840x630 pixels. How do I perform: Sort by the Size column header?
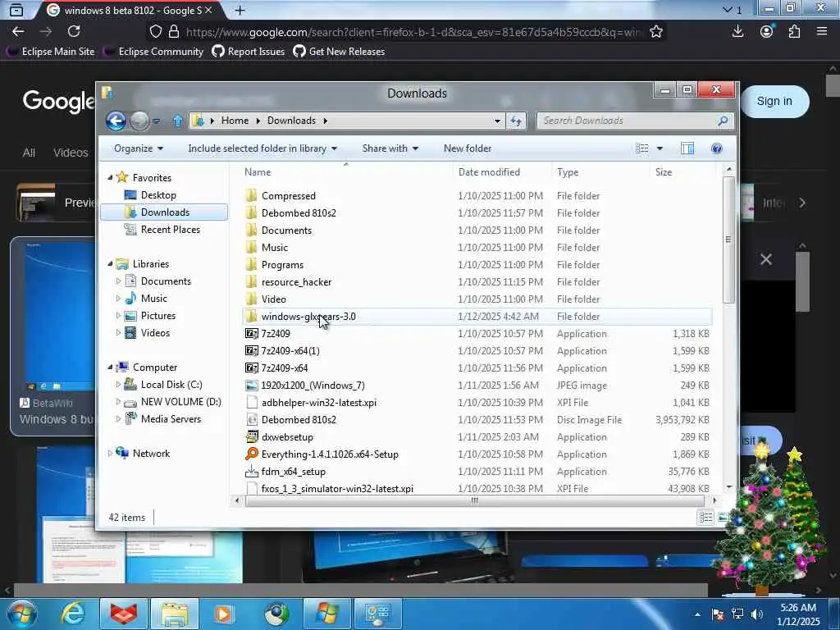pyautogui.click(x=663, y=172)
